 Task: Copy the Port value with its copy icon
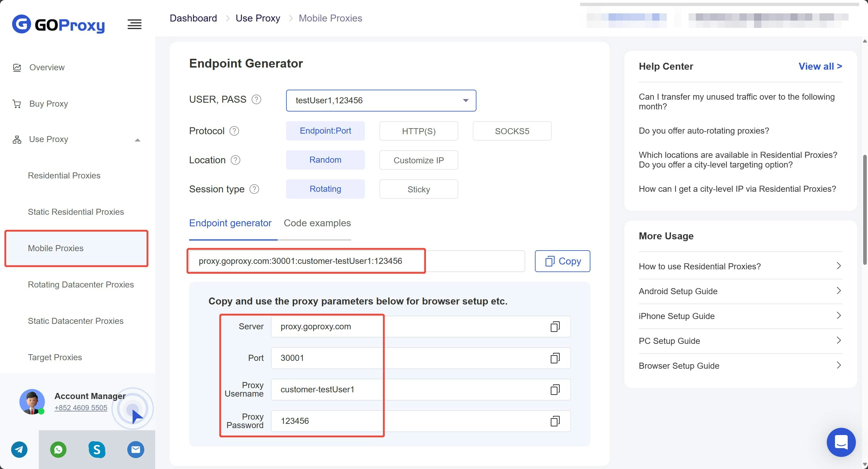tap(555, 358)
